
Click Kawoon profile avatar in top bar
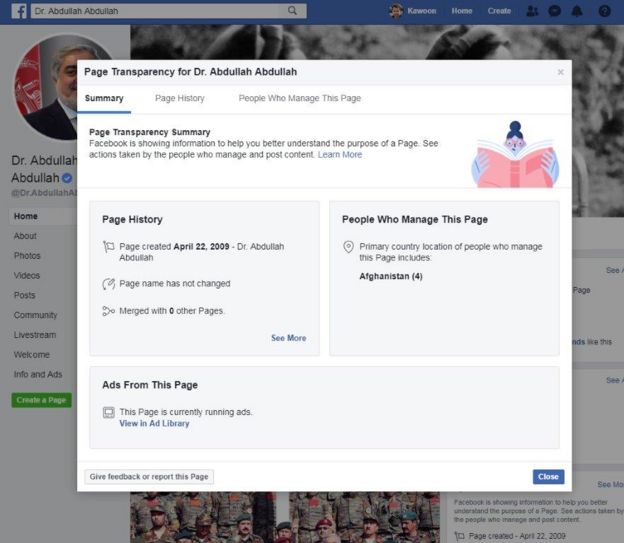pos(396,11)
